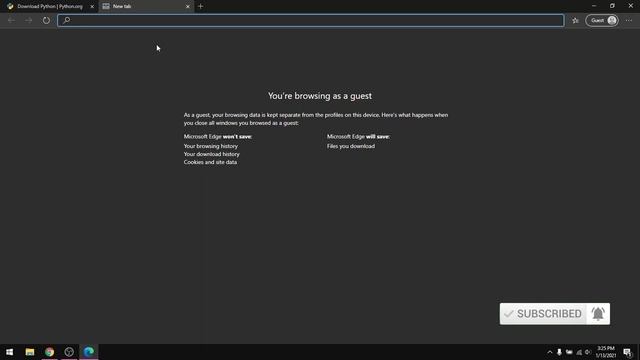Click "You're browsing as a guest" heading
The height and width of the screenshot is (360, 640).
point(320,96)
